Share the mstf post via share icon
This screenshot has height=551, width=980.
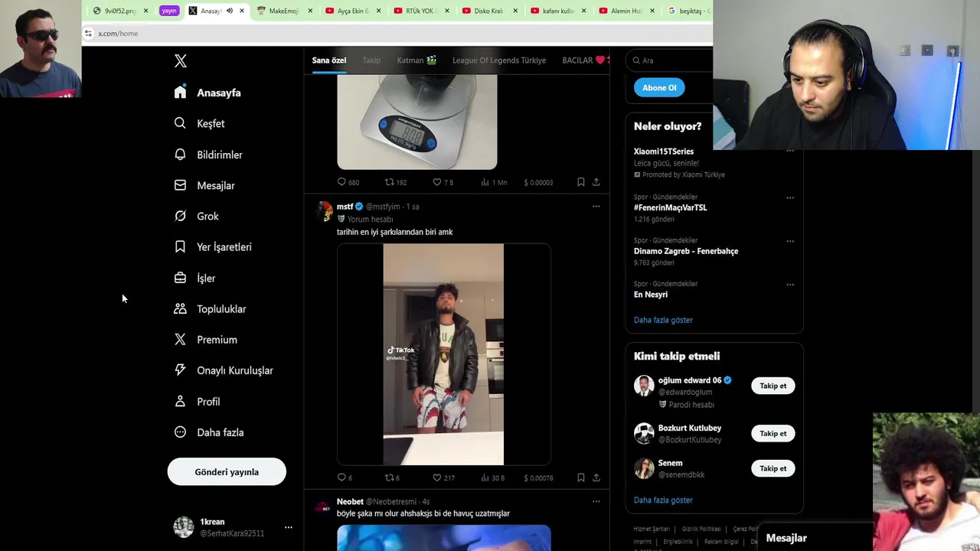click(x=596, y=478)
